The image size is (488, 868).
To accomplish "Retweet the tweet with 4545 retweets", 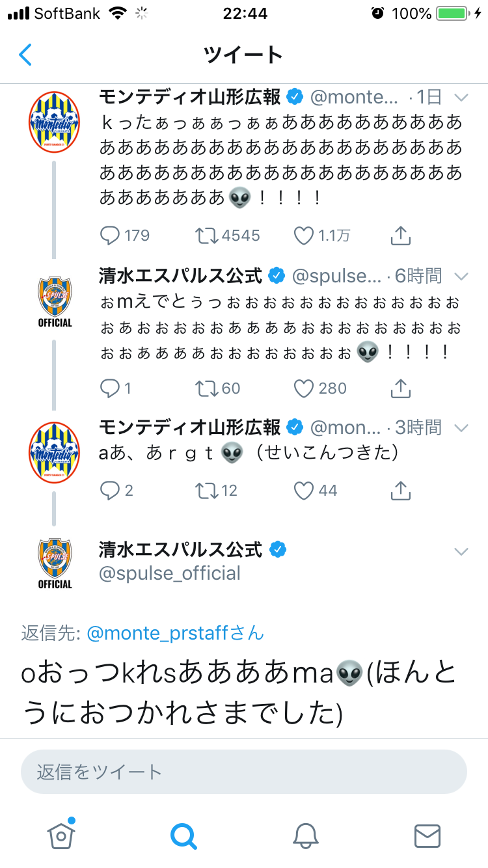I will [208, 236].
